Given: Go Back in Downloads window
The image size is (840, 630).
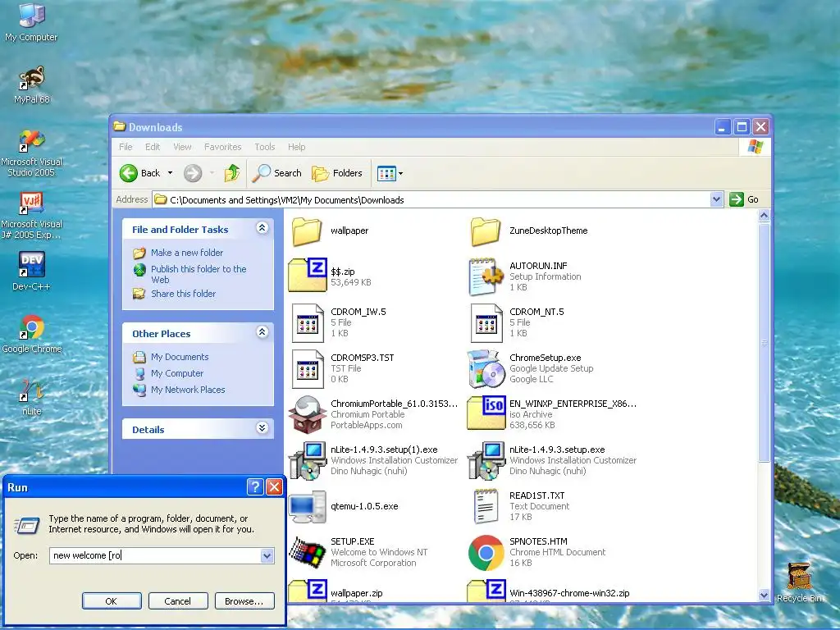Looking at the screenshot, I should pos(140,173).
